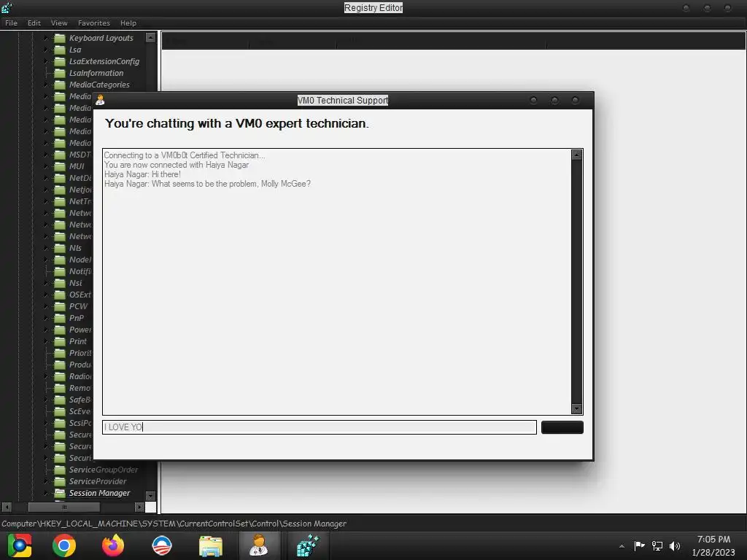Click the LsaInformation folder icon
This screenshot has width=747, height=560.
pyautogui.click(x=60, y=73)
